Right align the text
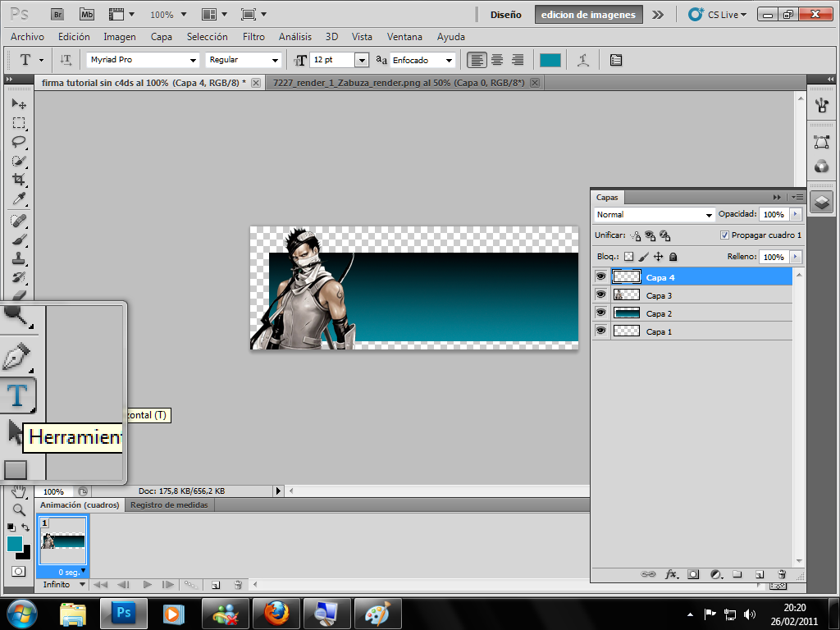The width and height of the screenshot is (840, 630). [518, 60]
